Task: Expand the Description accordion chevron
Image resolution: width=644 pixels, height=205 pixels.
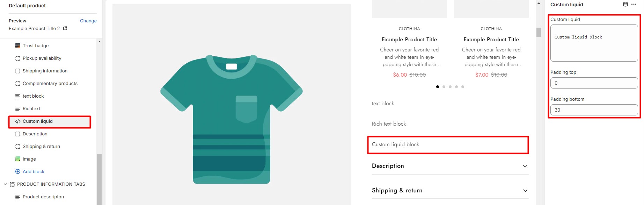Action: click(x=525, y=166)
